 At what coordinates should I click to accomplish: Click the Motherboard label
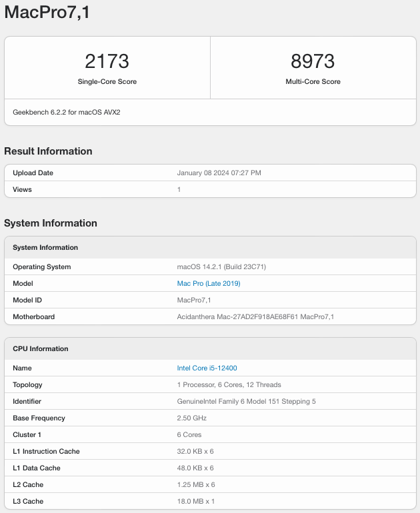click(x=34, y=316)
